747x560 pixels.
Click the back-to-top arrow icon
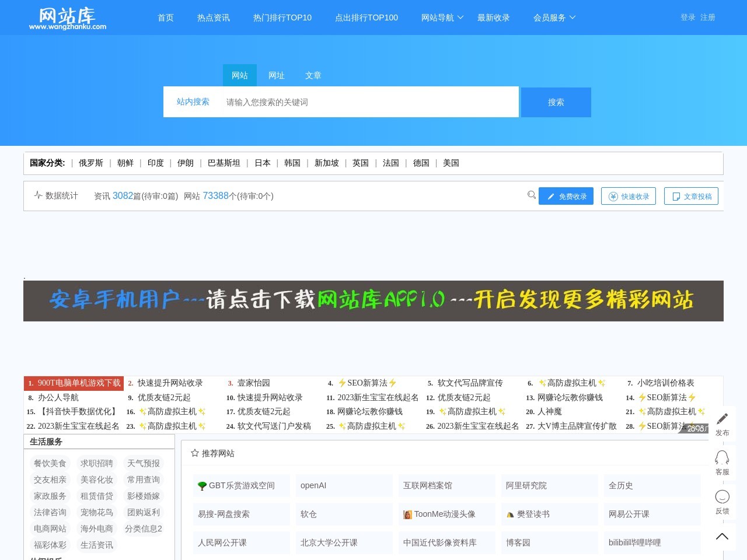coord(722,536)
